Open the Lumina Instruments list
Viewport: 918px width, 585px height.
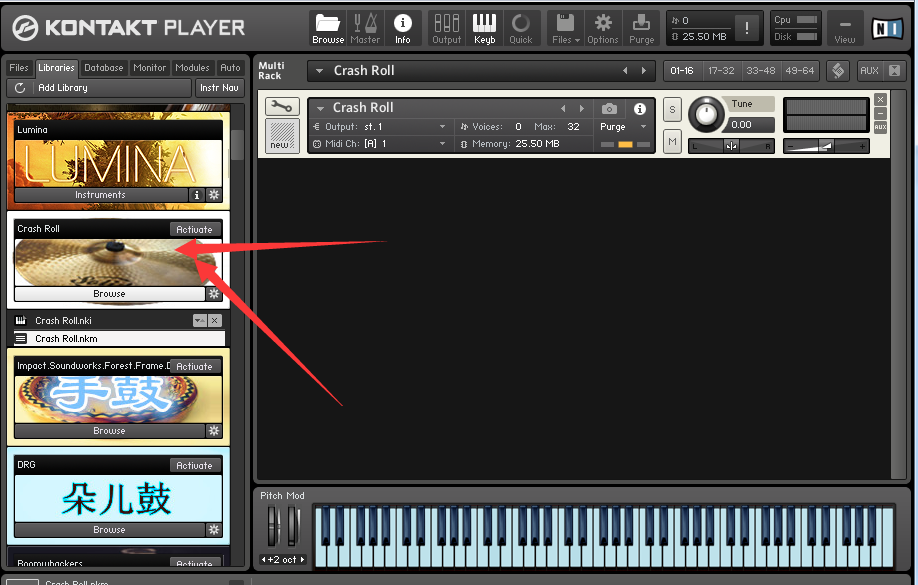(x=100, y=195)
